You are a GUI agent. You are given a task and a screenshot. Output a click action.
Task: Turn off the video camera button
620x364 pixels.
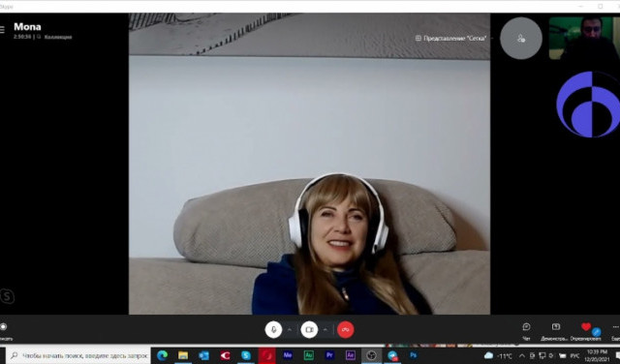click(309, 329)
